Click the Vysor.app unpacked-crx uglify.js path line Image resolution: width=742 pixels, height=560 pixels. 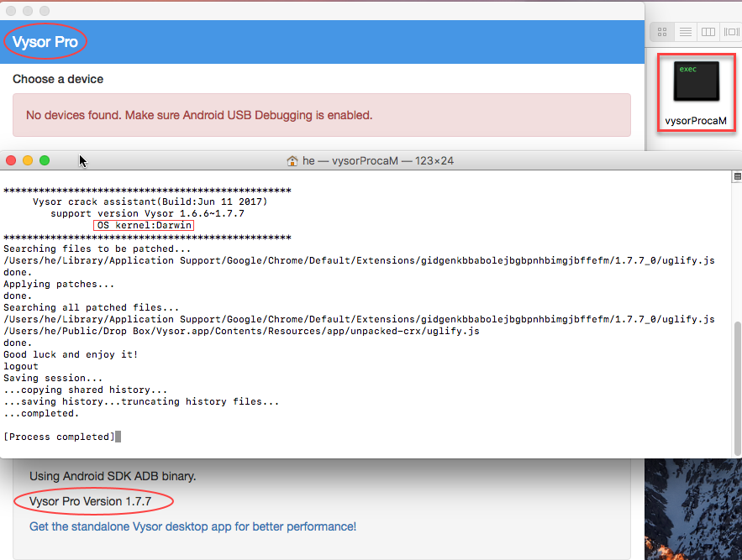[241, 331]
